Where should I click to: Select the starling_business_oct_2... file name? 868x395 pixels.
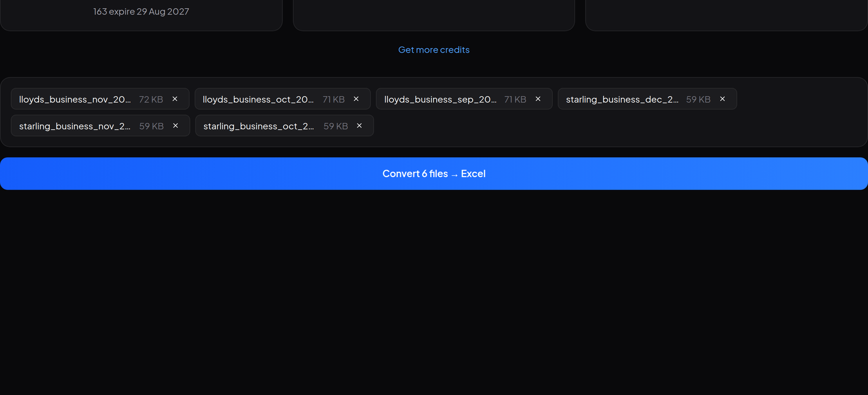pyautogui.click(x=259, y=126)
